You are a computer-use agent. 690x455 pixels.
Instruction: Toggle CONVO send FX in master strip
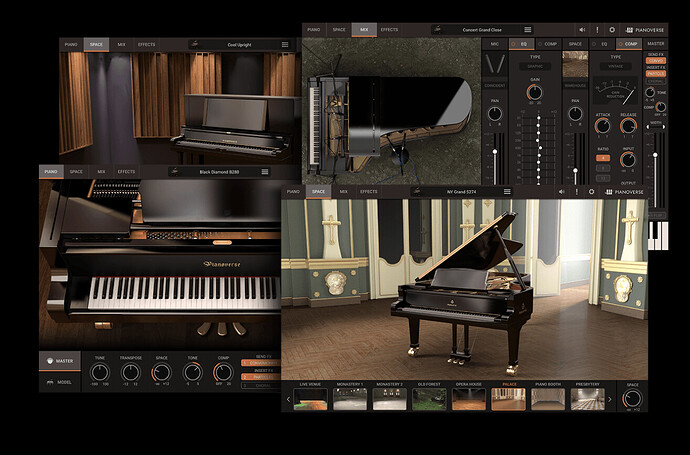pyautogui.click(x=656, y=61)
